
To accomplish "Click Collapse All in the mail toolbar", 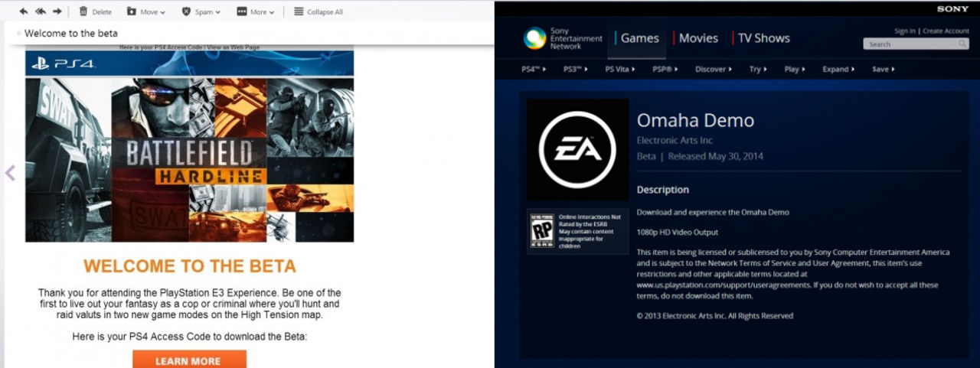I will coord(318,11).
